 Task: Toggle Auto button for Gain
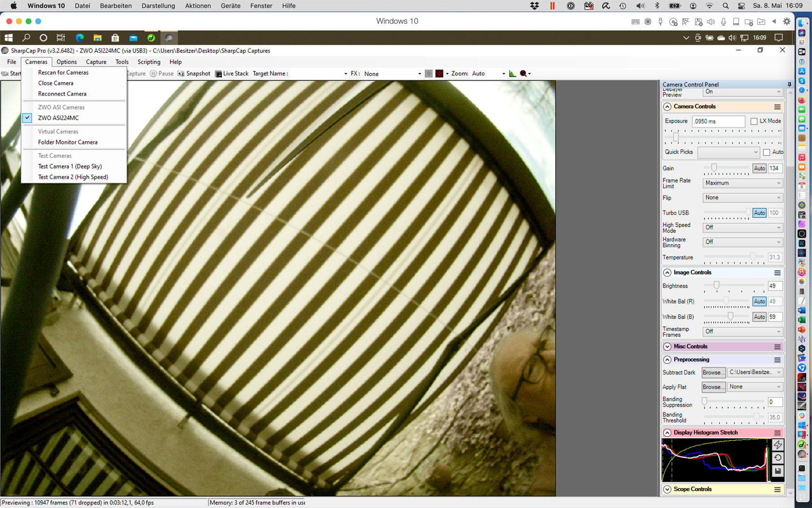759,168
